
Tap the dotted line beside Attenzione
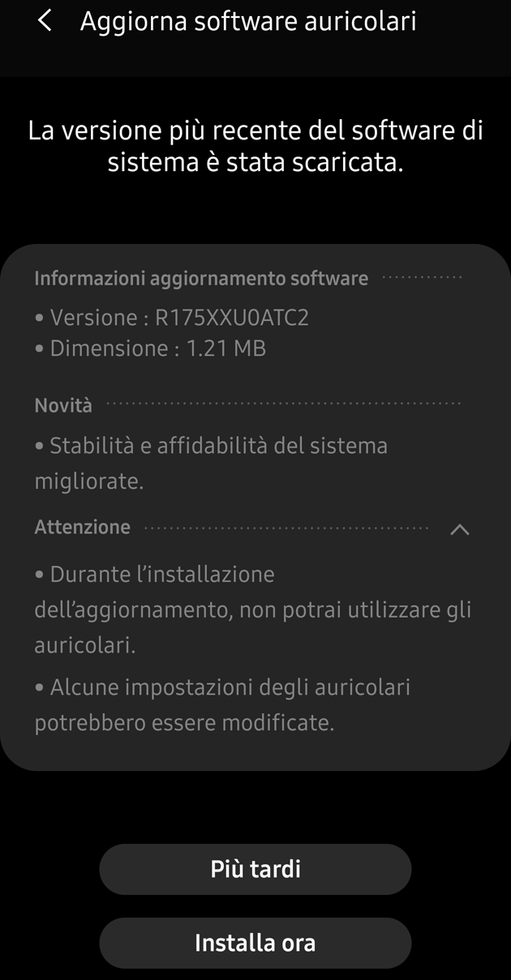coord(286,529)
